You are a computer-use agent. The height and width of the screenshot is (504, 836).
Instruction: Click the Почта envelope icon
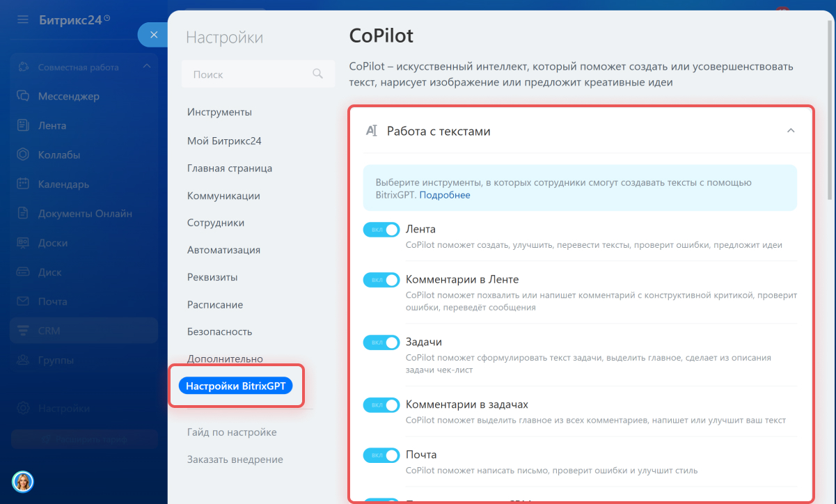click(x=23, y=301)
